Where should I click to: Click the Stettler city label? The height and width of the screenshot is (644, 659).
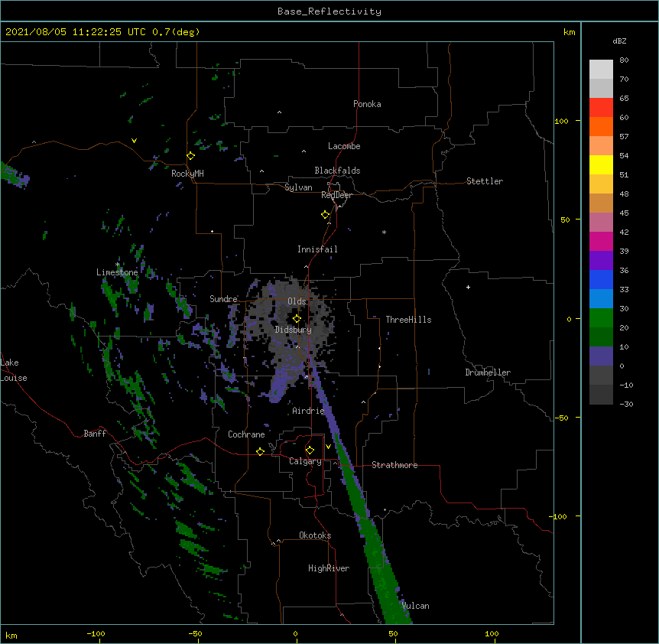tap(485, 181)
